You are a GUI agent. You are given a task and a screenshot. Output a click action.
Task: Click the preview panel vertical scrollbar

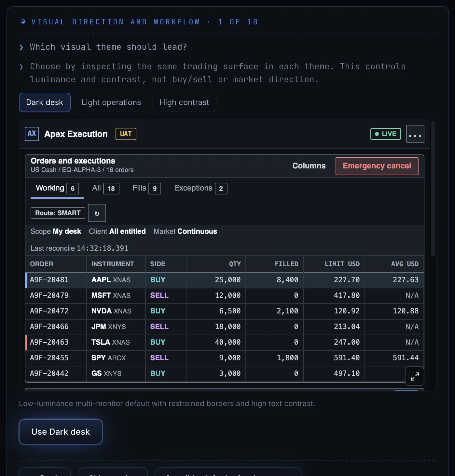[x=433, y=189]
